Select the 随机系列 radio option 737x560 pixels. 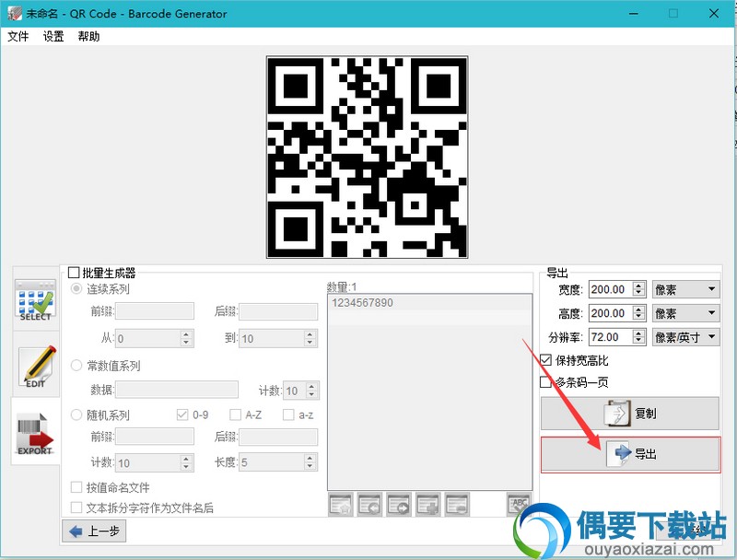pos(76,414)
